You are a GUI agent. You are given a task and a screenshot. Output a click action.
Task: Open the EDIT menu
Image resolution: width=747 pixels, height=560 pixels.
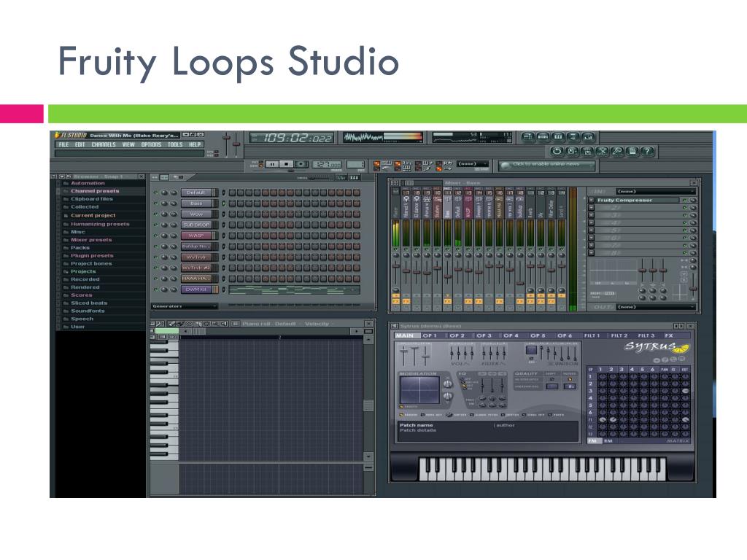click(x=80, y=144)
